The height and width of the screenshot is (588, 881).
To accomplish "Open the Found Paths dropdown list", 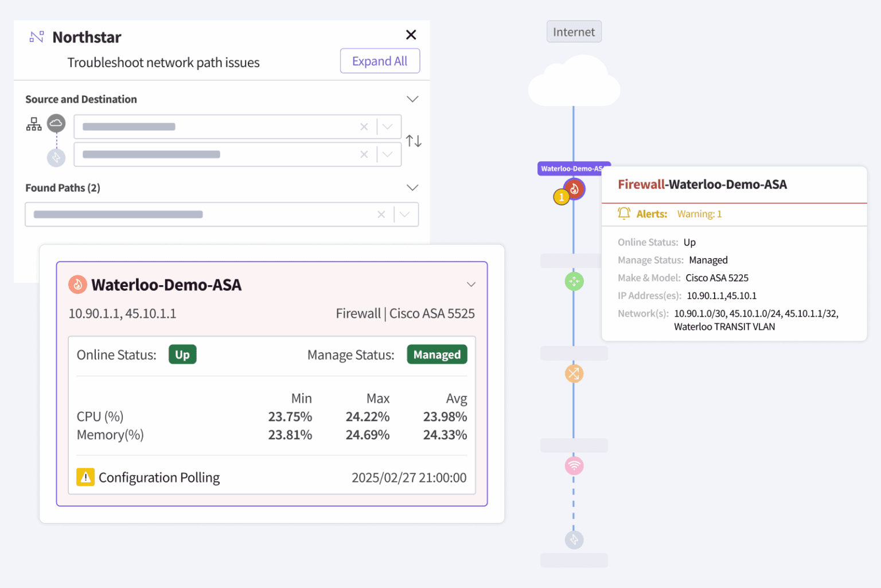I will [405, 214].
